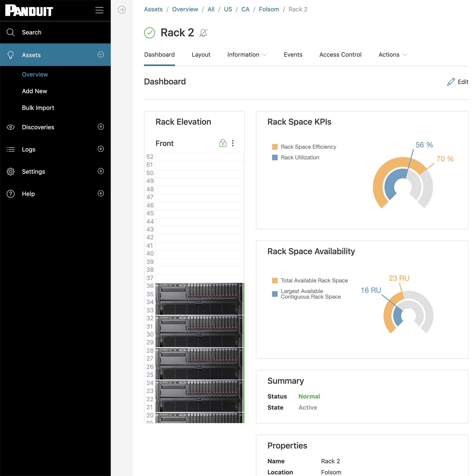Click the hamburger menu icon beside Panduit logo
476x476 pixels.
coord(99,10)
